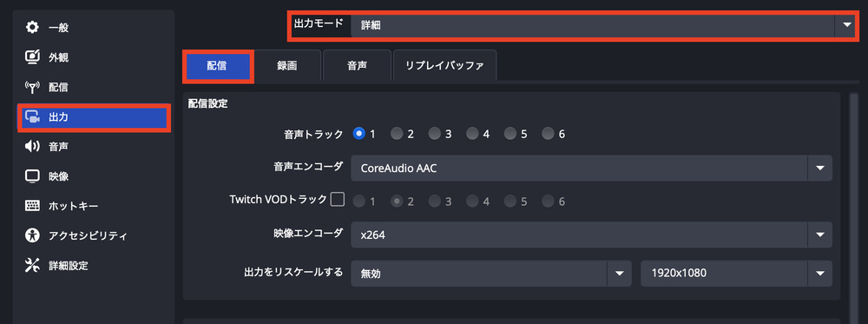The height and width of the screenshot is (324, 868).
Task: Enable the Twitch VODトラック checkbox
Action: click(x=337, y=200)
